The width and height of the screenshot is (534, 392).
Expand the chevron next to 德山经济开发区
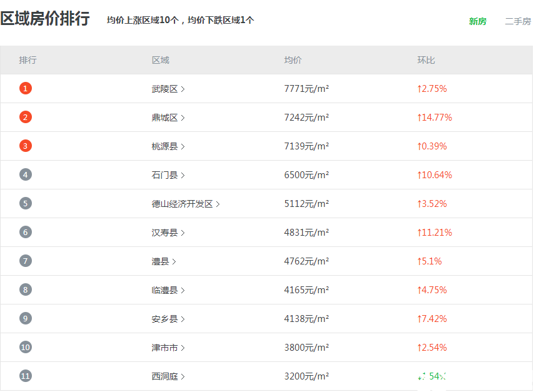218,204
